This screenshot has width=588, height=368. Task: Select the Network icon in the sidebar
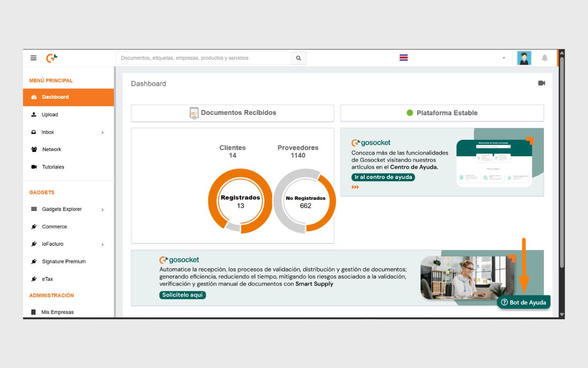(x=34, y=149)
